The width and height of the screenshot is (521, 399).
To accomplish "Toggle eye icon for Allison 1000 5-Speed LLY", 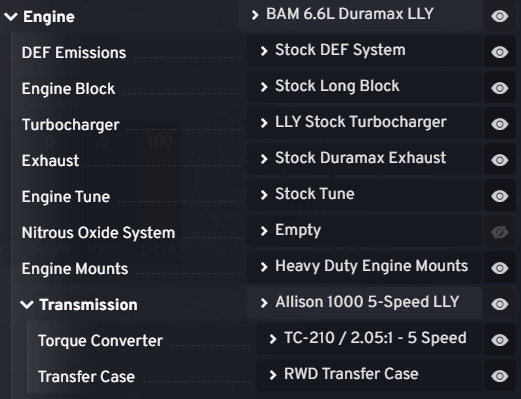I will click(500, 304).
